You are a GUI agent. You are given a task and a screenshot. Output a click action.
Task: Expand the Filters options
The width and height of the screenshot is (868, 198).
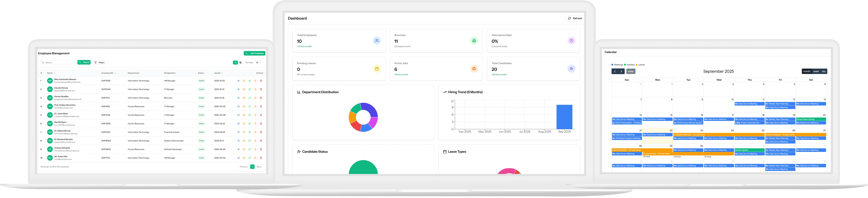tap(100, 63)
